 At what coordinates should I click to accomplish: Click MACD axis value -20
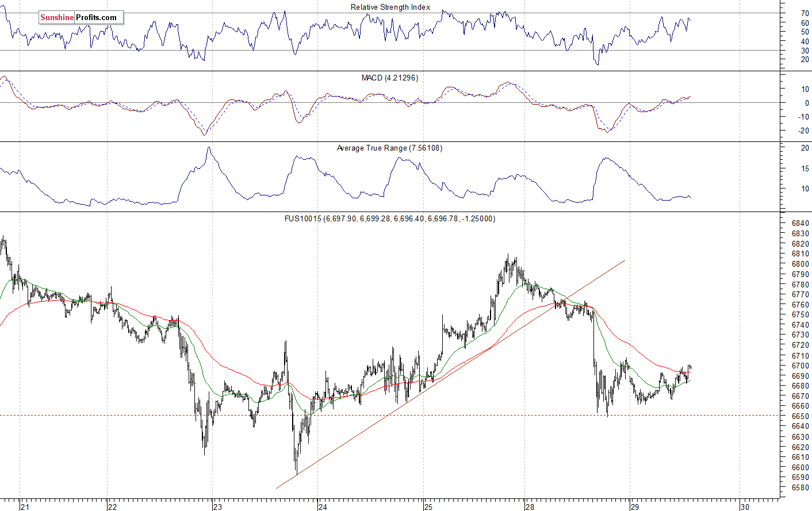click(x=804, y=131)
